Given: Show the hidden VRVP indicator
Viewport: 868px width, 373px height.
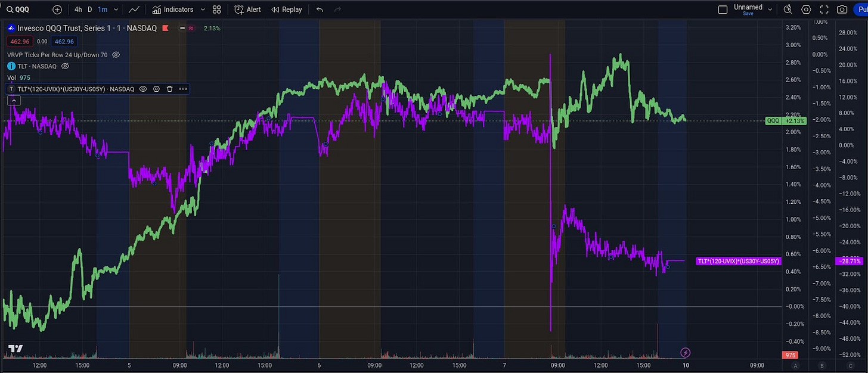Looking at the screenshot, I should 116,55.
